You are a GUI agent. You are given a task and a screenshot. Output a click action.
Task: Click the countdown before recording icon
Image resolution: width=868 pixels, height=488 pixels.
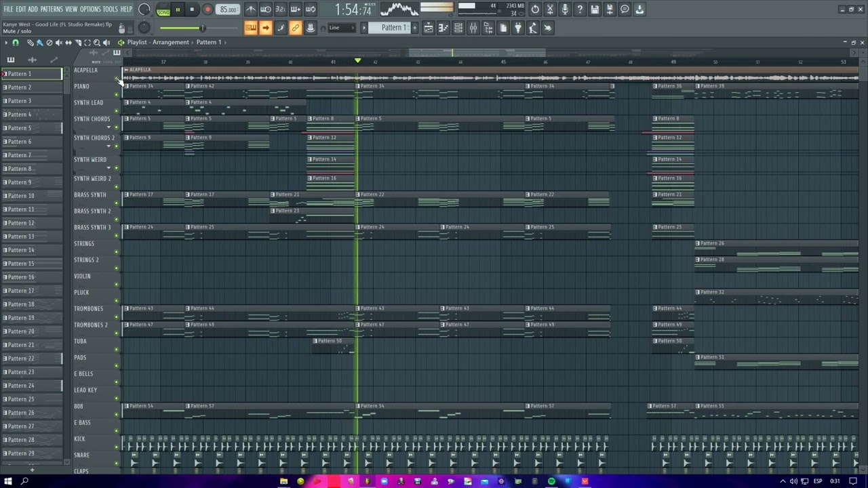coord(281,9)
